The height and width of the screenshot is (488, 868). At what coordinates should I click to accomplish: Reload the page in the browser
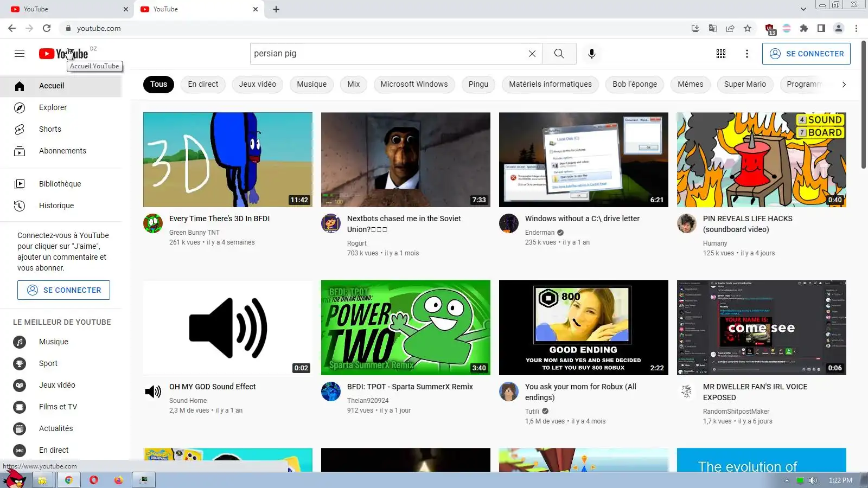(x=47, y=28)
